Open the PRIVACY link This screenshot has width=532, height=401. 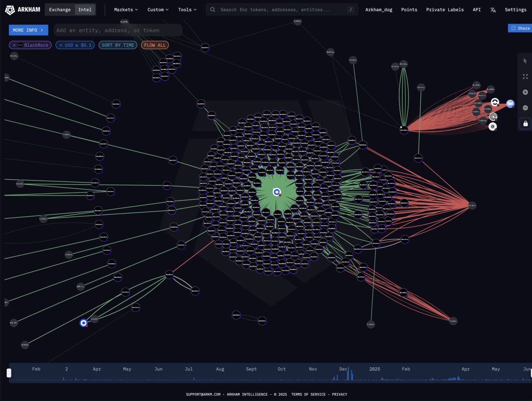tap(340, 394)
